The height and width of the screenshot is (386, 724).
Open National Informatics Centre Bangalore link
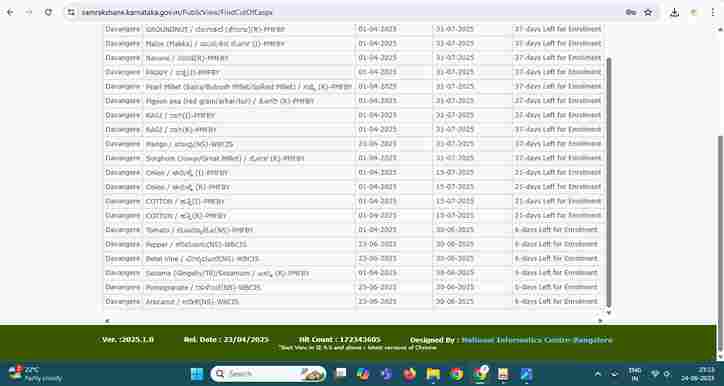(x=537, y=340)
